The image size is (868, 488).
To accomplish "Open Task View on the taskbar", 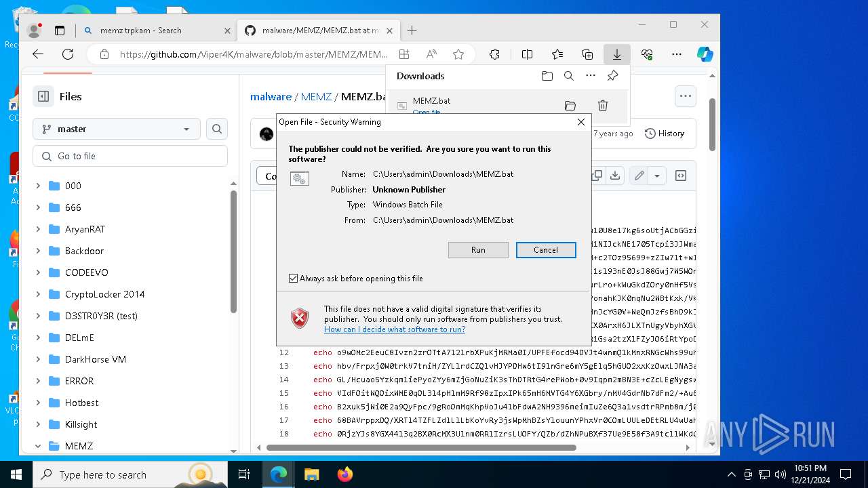I will tap(244, 474).
